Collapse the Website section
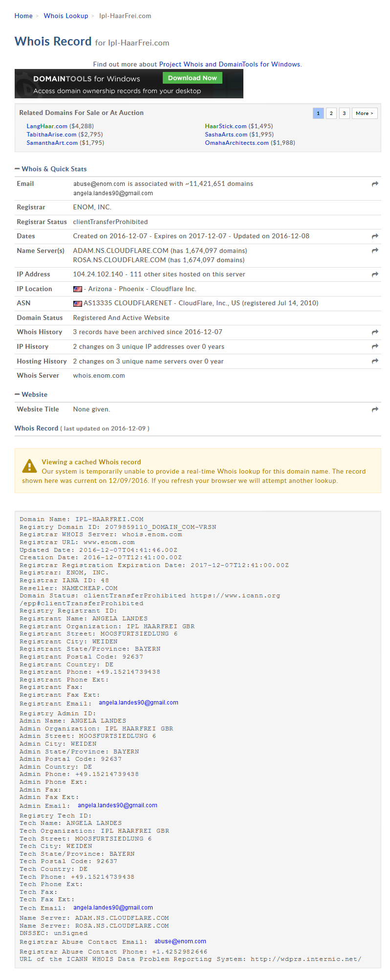Screen dimensions: 390x980 pyautogui.click(x=31, y=394)
